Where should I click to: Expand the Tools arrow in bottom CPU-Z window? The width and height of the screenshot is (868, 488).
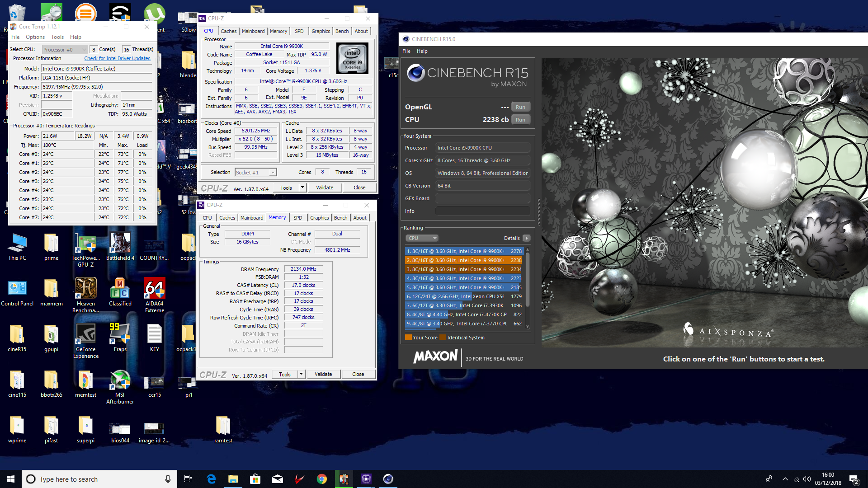[301, 374]
